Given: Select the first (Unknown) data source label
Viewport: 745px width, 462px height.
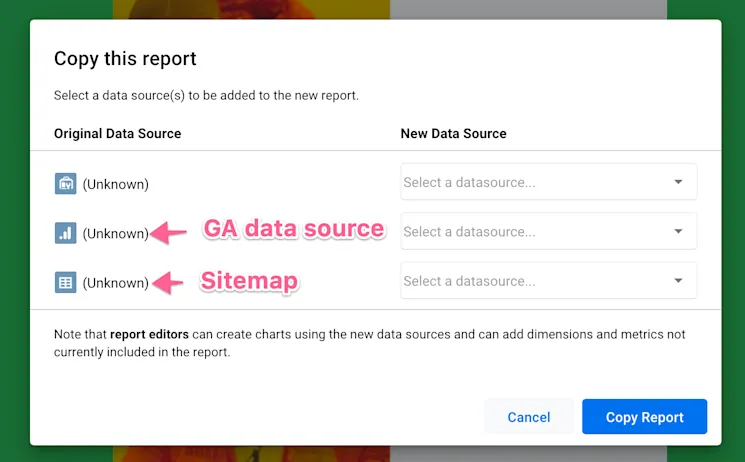Looking at the screenshot, I should click(x=115, y=184).
